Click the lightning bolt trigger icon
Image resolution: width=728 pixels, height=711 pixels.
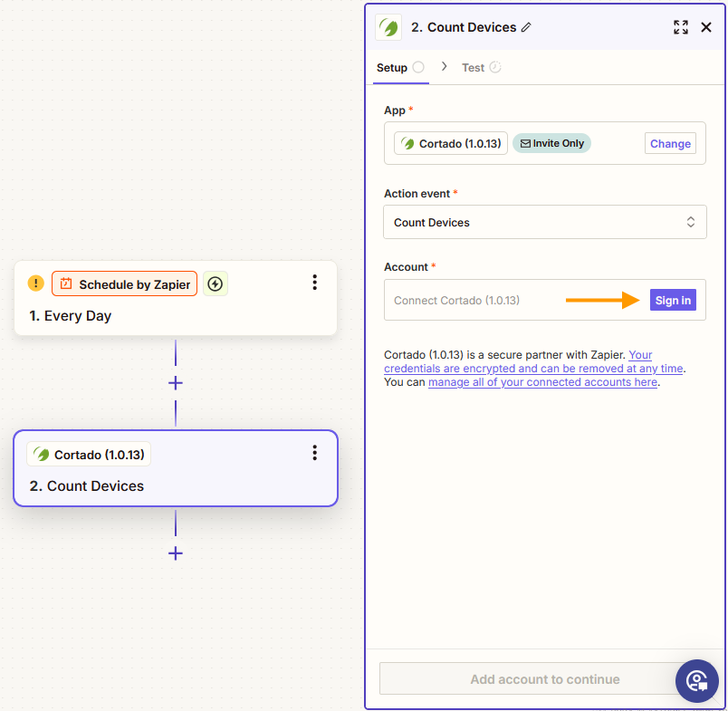(x=215, y=283)
